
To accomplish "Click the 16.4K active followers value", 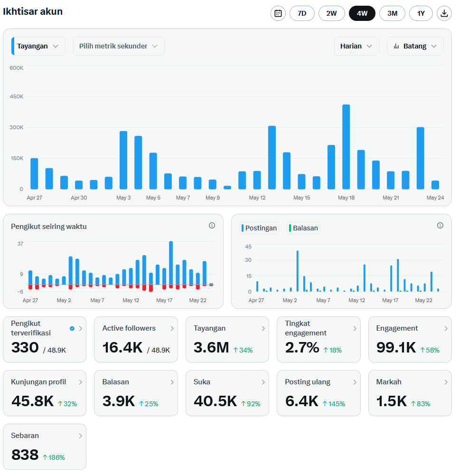I will click(x=122, y=348).
